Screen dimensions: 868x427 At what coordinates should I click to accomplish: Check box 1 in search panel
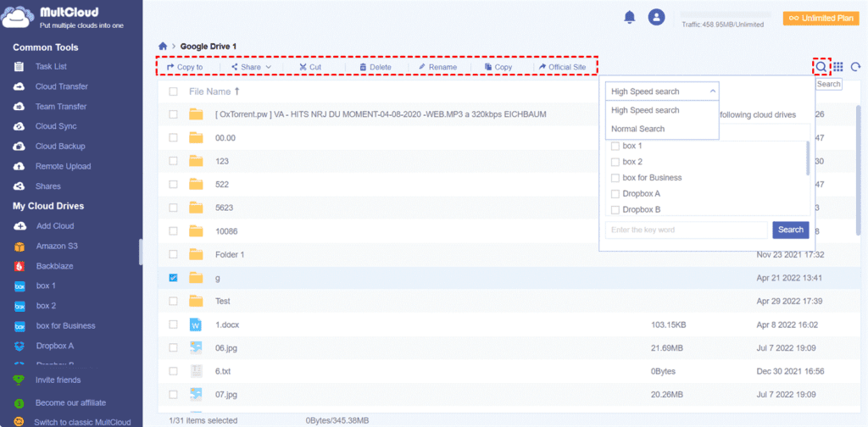(x=615, y=146)
